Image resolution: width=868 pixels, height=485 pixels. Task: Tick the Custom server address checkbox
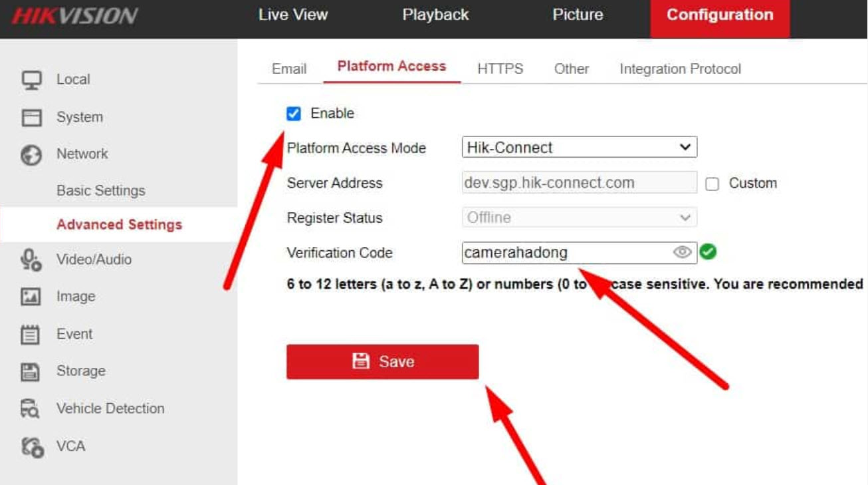pos(712,184)
